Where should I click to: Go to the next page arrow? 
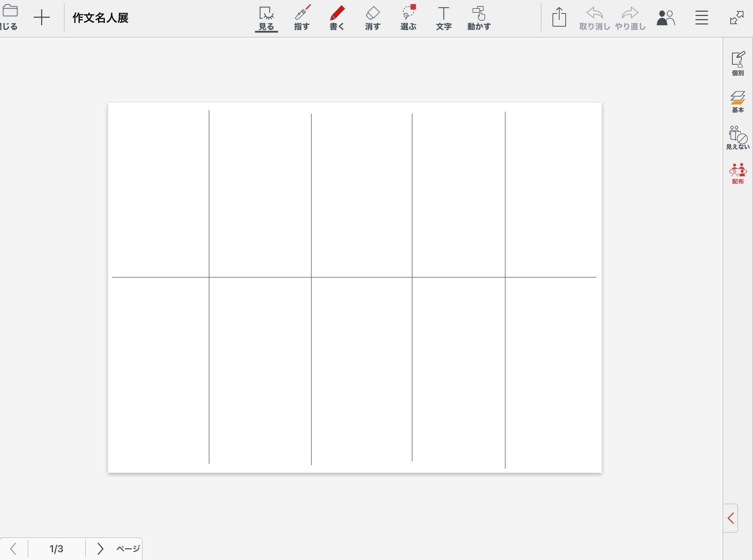tap(100, 549)
